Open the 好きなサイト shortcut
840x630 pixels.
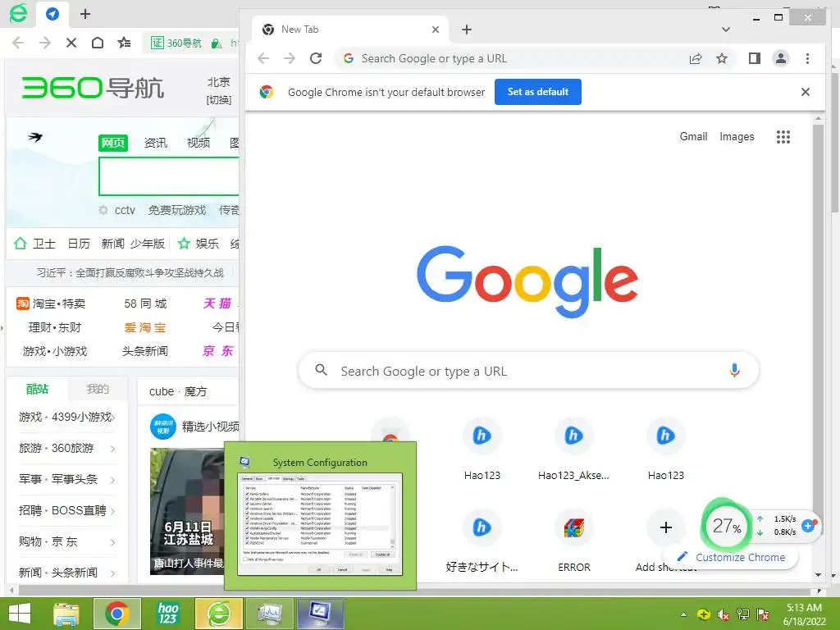482,540
